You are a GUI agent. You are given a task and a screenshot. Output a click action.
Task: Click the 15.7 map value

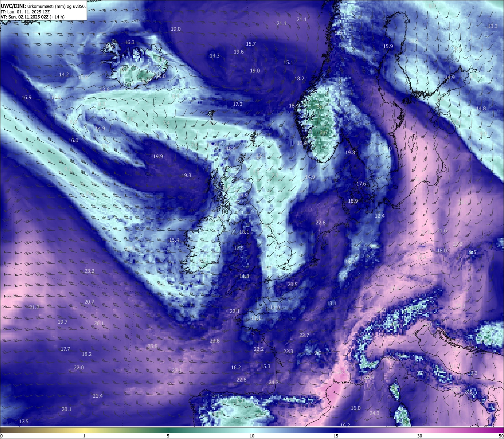click(251, 44)
